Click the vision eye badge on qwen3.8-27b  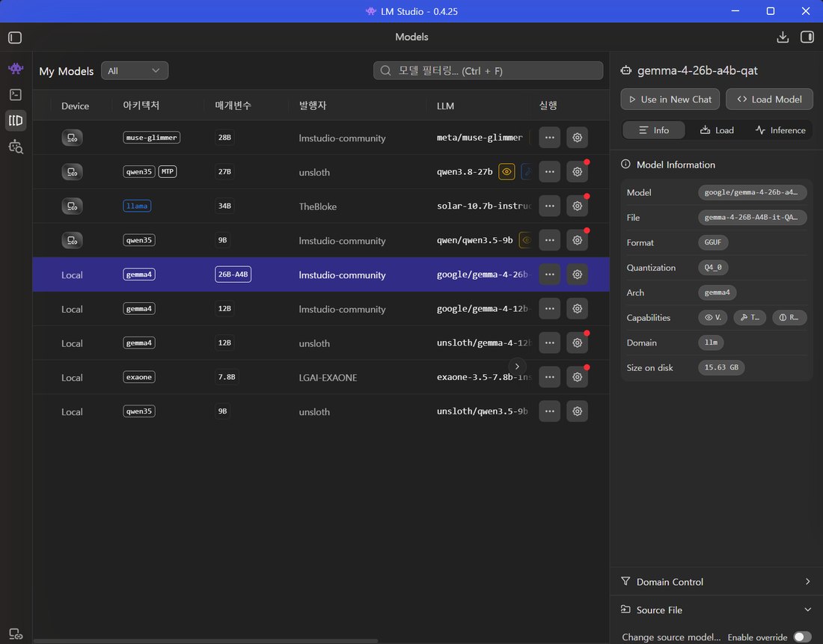pos(507,171)
